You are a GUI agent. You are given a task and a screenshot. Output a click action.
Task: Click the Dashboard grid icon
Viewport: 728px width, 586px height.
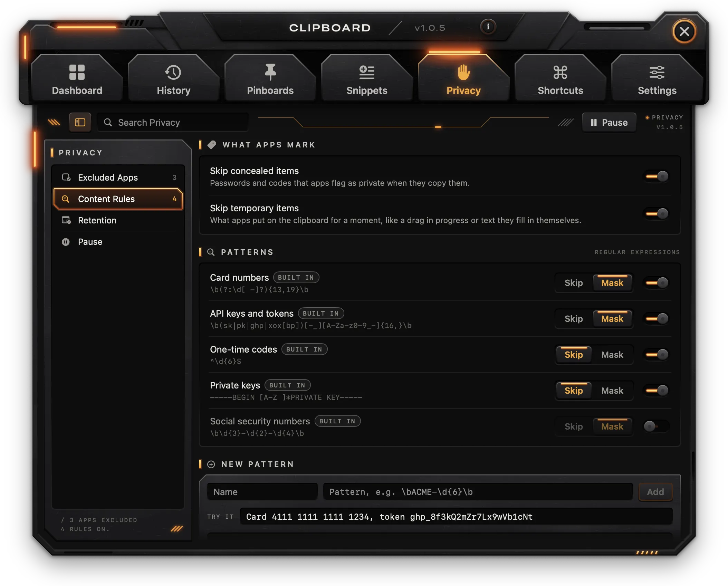point(77,72)
